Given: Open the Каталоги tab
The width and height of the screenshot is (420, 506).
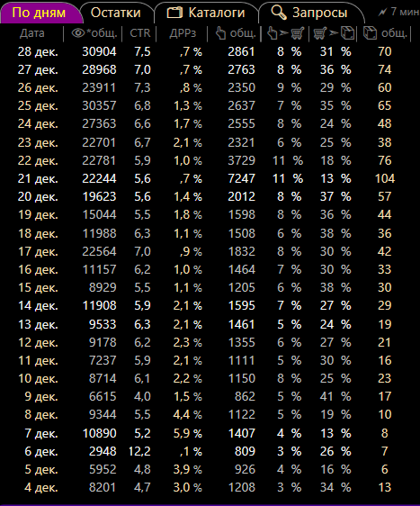Looking at the screenshot, I should [206, 13].
